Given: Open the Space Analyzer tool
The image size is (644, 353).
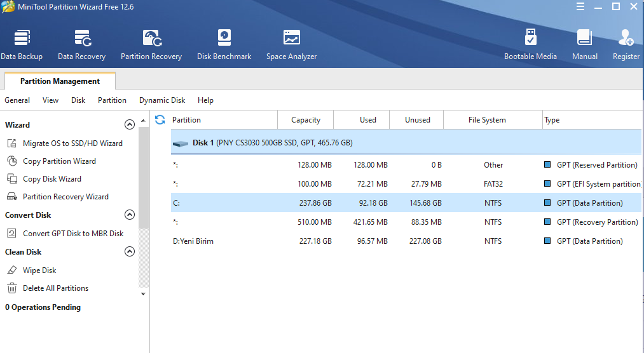Looking at the screenshot, I should click(292, 44).
